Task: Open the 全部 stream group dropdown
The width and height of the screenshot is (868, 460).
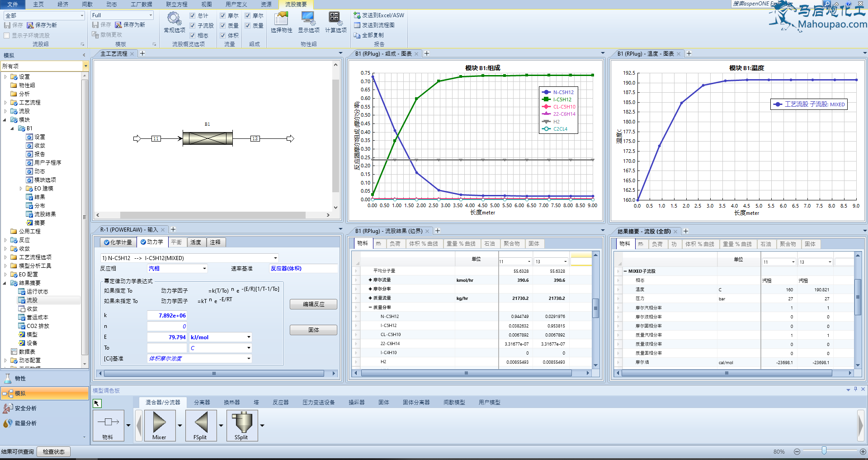Action: click(x=82, y=15)
